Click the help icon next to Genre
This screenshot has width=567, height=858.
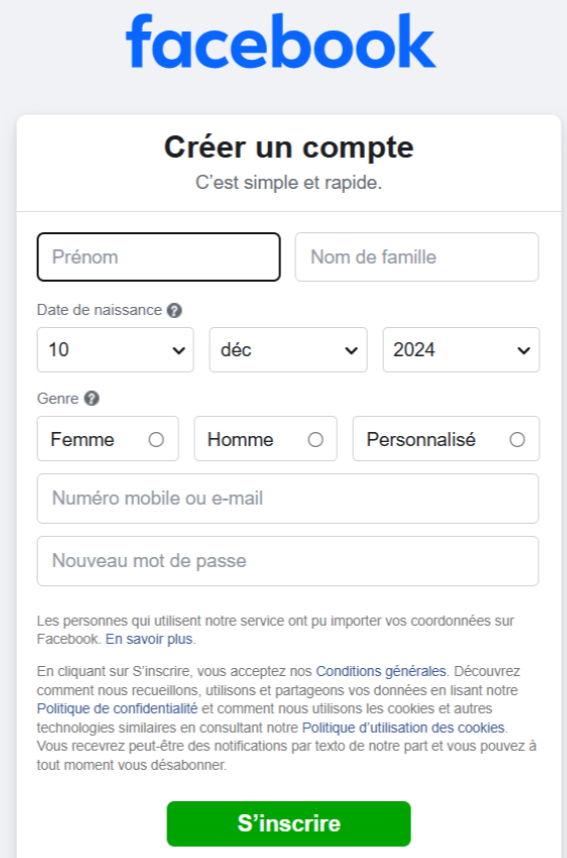pos(91,398)
